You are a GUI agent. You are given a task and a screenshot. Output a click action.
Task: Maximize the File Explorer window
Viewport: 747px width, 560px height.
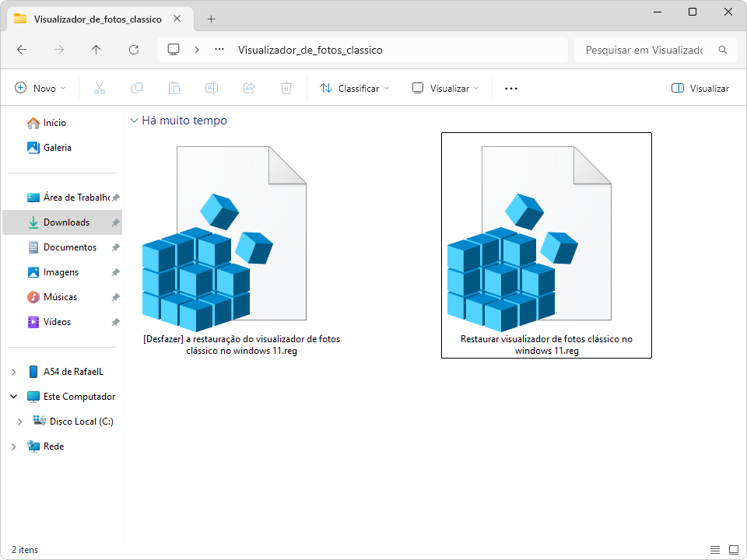tap(693, 12)
